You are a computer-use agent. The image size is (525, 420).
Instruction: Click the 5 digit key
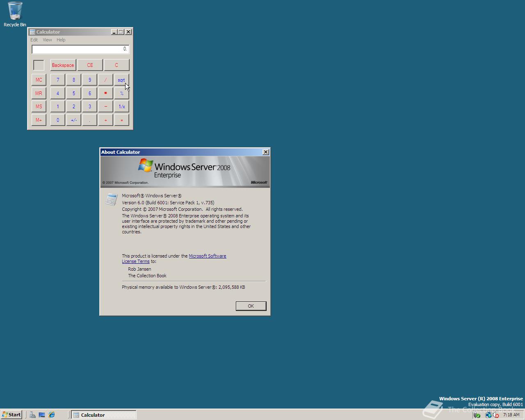pos(74,93)
